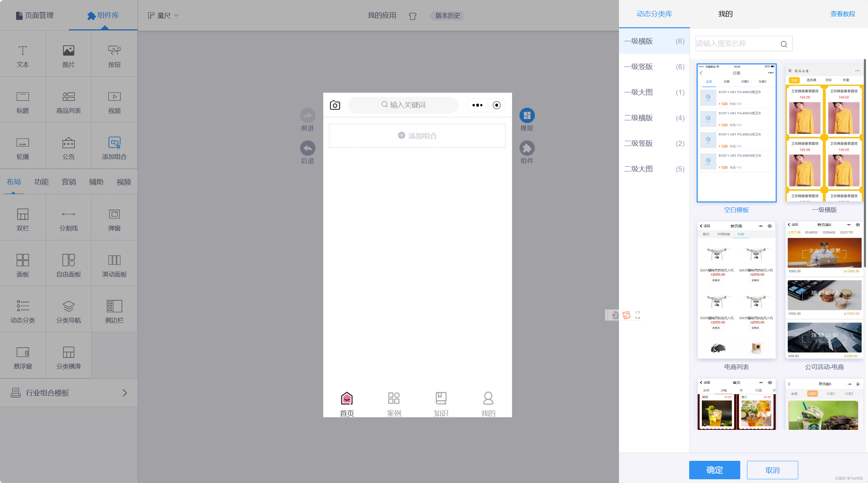Choose the 侧边栏 sidebar layout component
Screen dimensions: 868x483
coord(114,311)
